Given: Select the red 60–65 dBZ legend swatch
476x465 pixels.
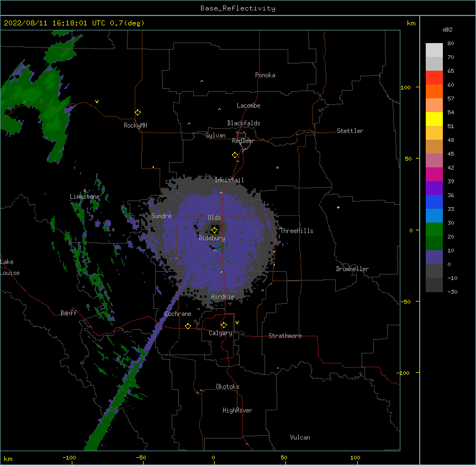Looking at the screenshot, I should [x=434, y=78].
